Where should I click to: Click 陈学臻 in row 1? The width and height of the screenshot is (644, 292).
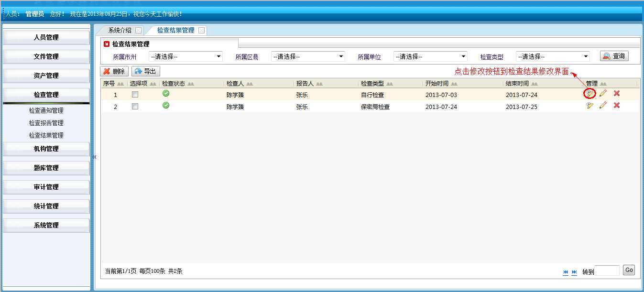(x=235, y=95)
